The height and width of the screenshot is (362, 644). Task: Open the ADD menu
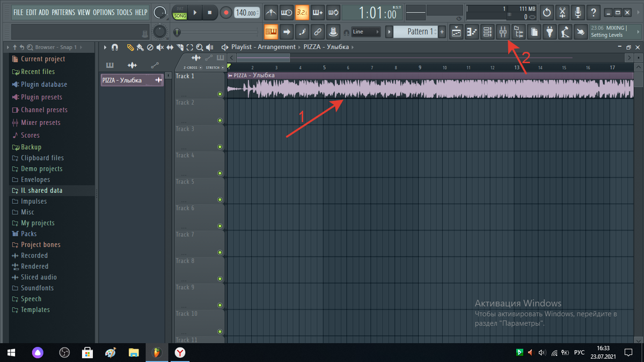pyautogui.click(x=44, y=12)
